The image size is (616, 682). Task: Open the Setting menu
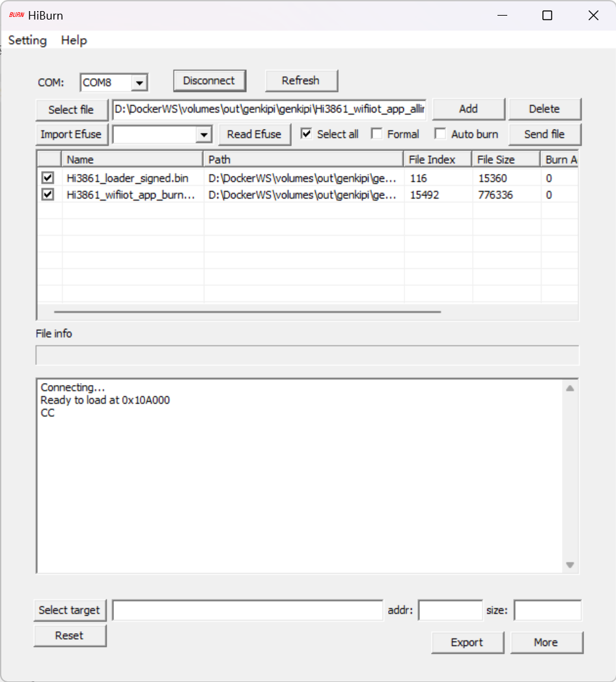[x=27, y=40]
